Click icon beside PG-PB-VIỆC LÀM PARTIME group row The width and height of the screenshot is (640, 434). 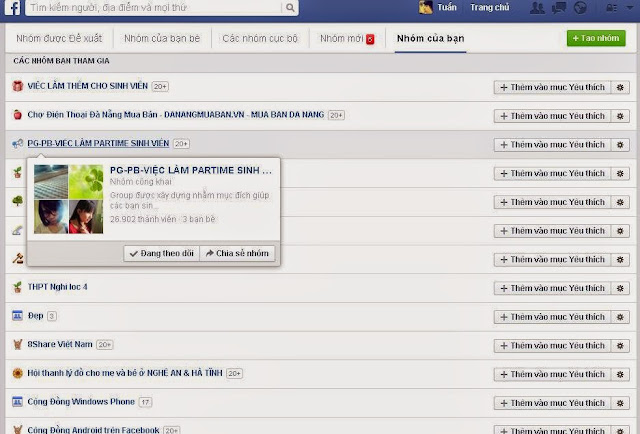click(17, 143)
